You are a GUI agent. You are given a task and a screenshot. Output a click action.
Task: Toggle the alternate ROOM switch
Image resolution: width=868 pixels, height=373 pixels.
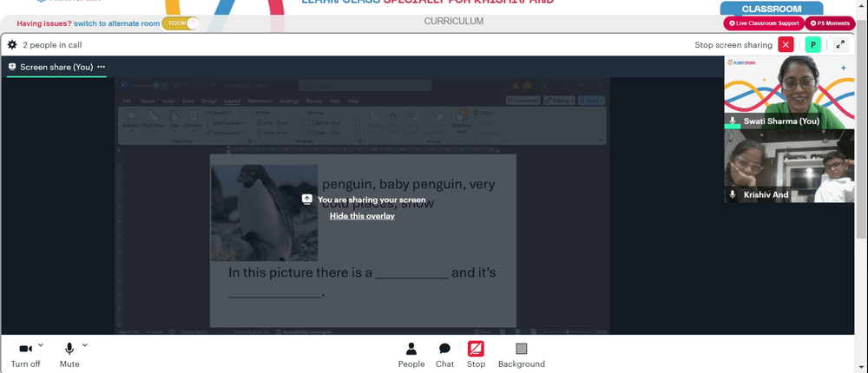click(181, 23)
